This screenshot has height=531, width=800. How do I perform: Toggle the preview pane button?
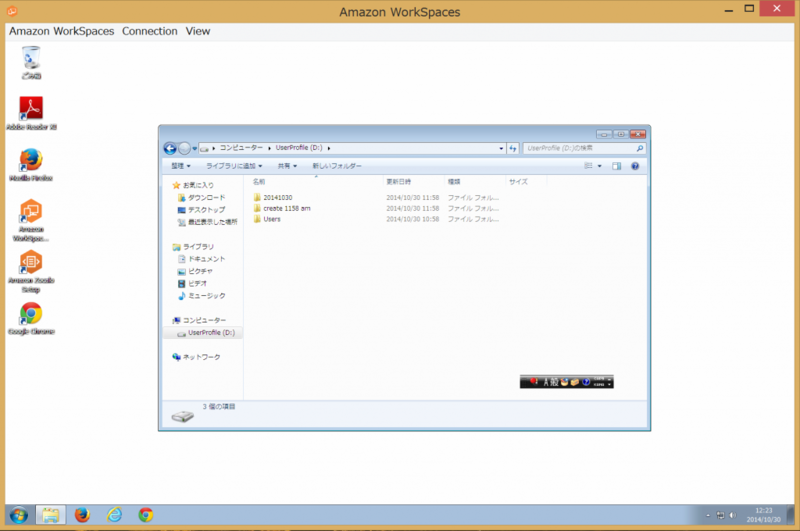[617, 166]
